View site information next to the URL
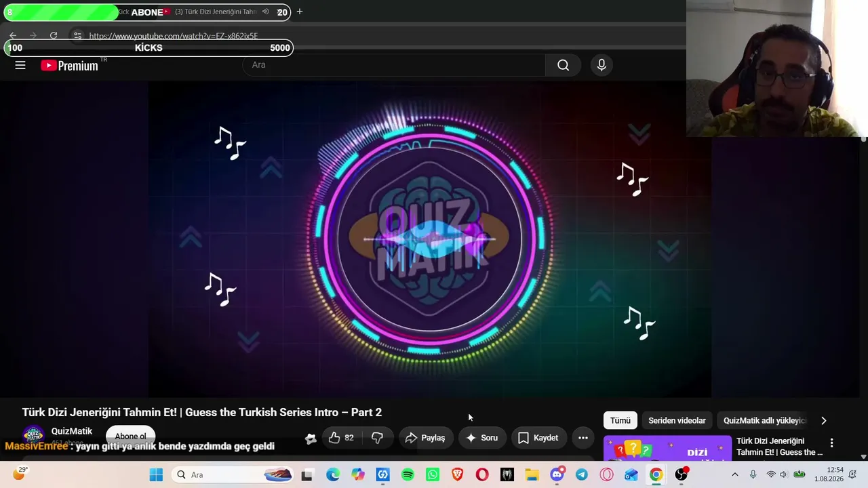The height and width of the screenshot is (488, 868). click(x=77, y=35)
